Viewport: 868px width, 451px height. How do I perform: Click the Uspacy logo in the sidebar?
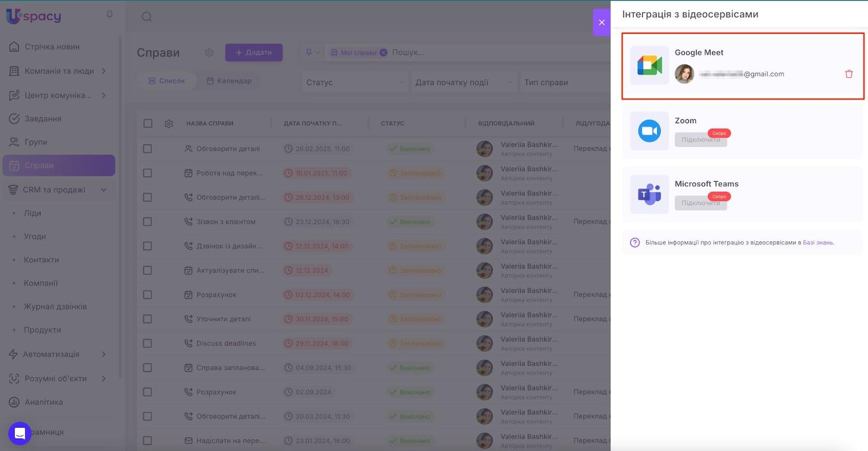pyautogui.click(x=34, y=16)
